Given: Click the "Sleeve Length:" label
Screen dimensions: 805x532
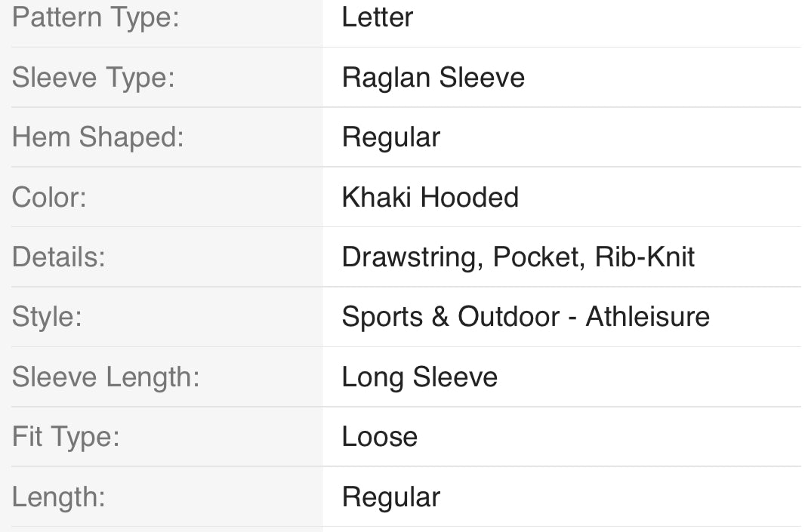Looking at the screenshot, I should point(106,377).
